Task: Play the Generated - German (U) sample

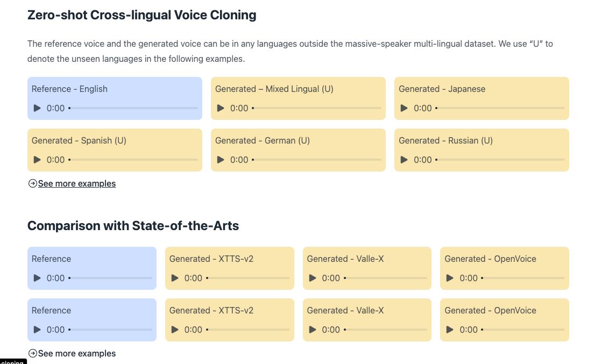Action: pos(221,160)
